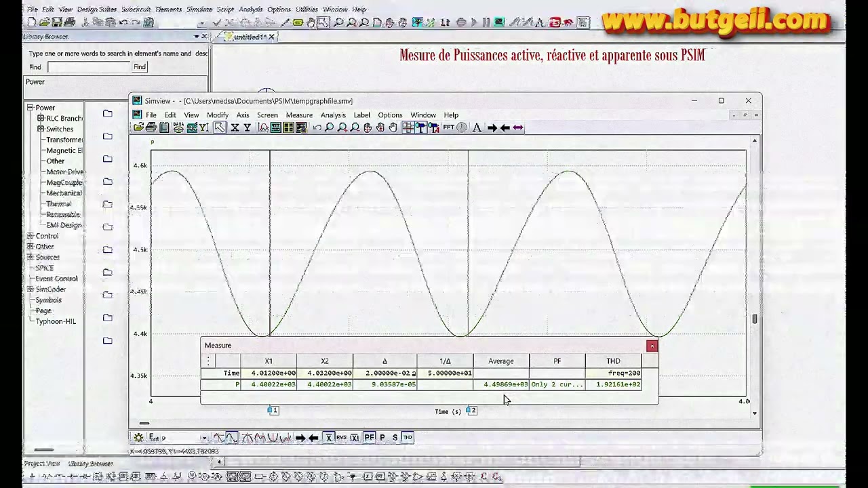
Task: Click the time clock icon in Simview toolbar
Action: click(462, 127)
